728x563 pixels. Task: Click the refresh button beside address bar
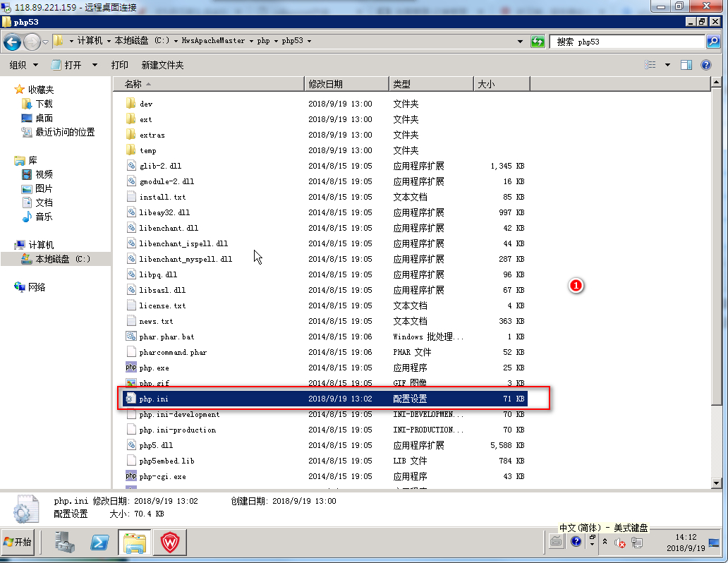538,42
